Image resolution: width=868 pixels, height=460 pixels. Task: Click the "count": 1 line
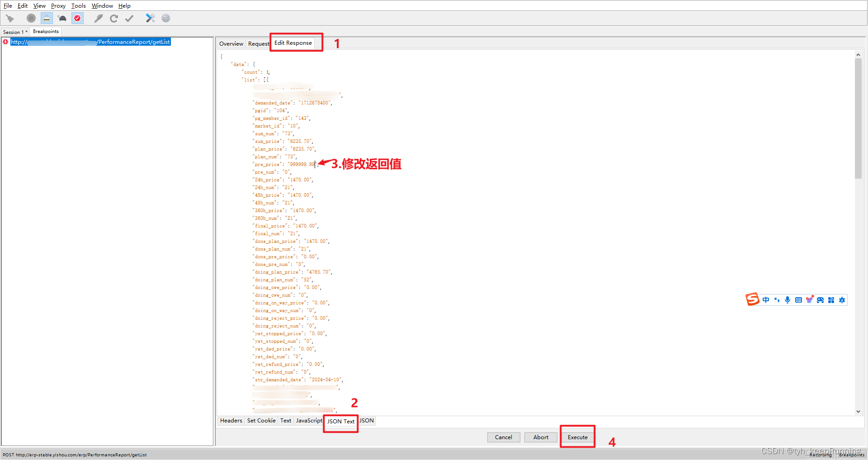256,72
